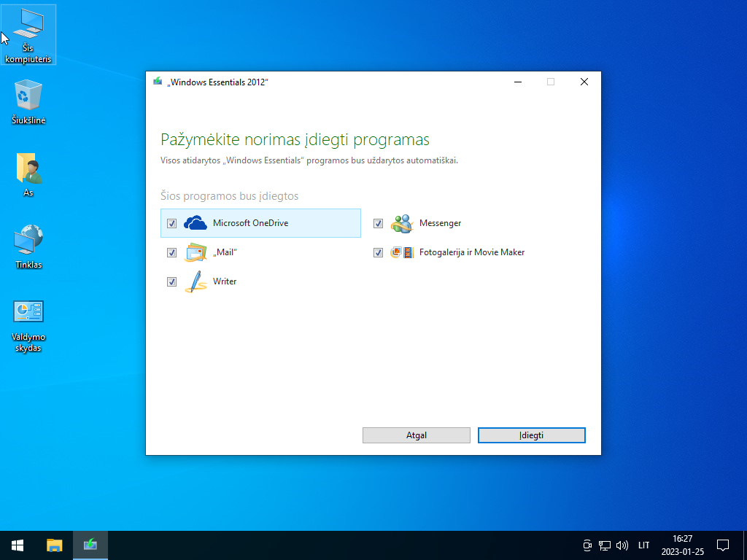The width and height of the screenshot is (747, 560).
Task: Deselect Fotogalerija ir Movie Maker checkbox
Action: click(x=379, y=253)
